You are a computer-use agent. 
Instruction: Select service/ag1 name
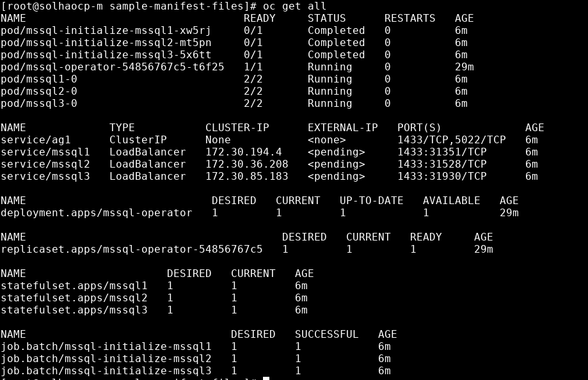click(x=36, y=140)
